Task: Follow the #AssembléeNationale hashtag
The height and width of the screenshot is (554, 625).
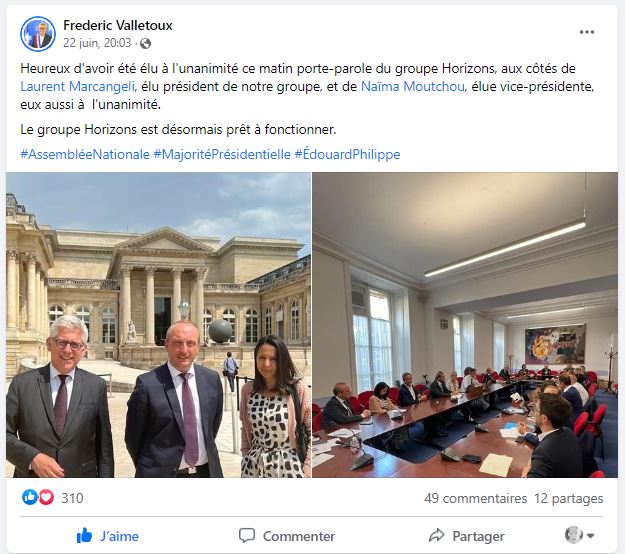Action: (85, 154)
